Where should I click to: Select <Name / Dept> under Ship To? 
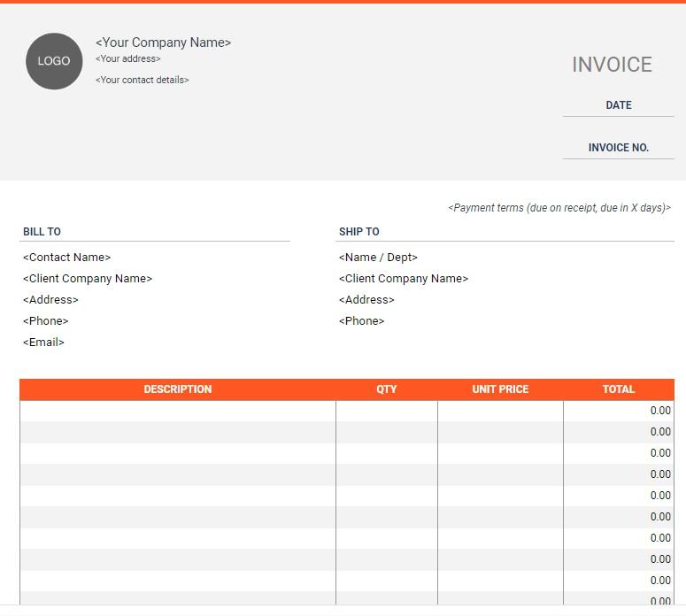(x=379, y=258)
